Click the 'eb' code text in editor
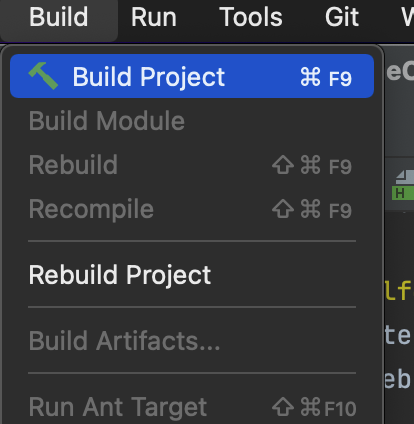The width and height of the screenshot is (414, 424). point(397,379)
